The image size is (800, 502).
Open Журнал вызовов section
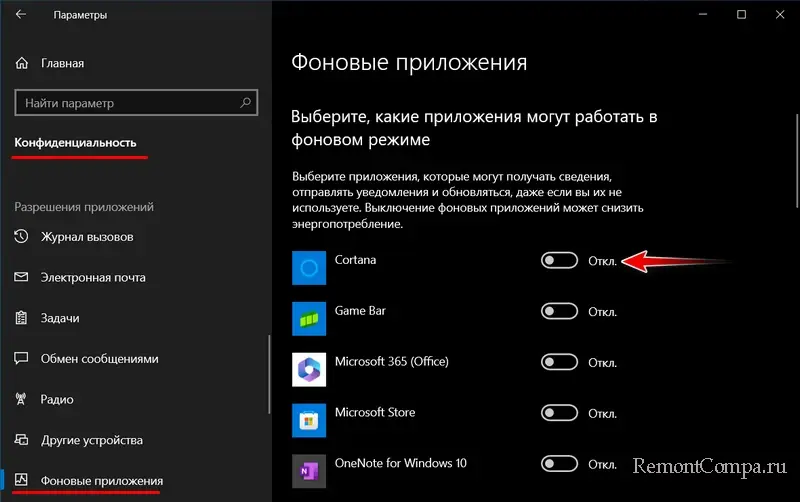[87, 237]
